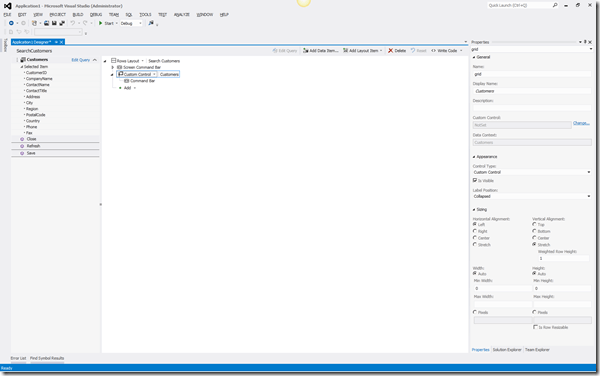Click Write Code in designer toolbar

447,50
